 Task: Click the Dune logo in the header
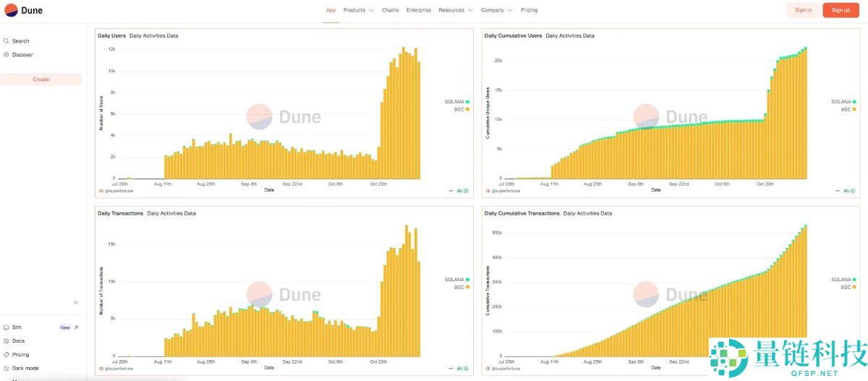pos(23,10)
